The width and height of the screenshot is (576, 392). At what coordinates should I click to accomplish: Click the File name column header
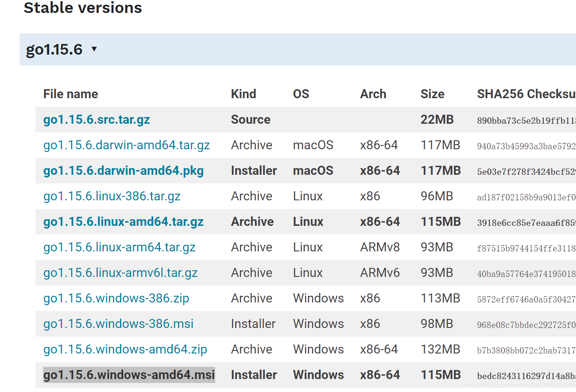pyautogui.click(x=71, y=94)
